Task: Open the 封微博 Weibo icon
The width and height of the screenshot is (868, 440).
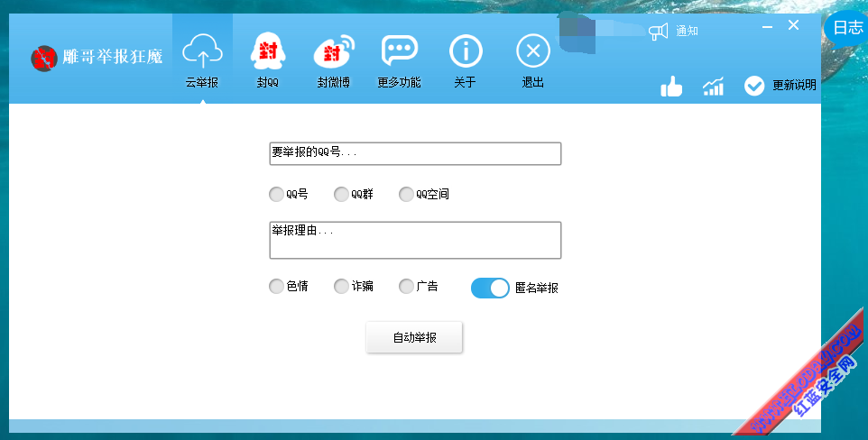Action: tap(334, 50)
